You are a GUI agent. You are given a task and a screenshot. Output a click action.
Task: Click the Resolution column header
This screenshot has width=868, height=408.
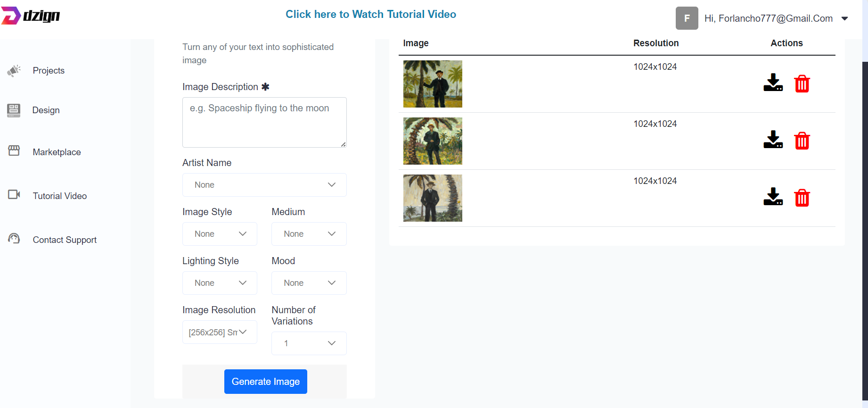click(x=656, y=43)
